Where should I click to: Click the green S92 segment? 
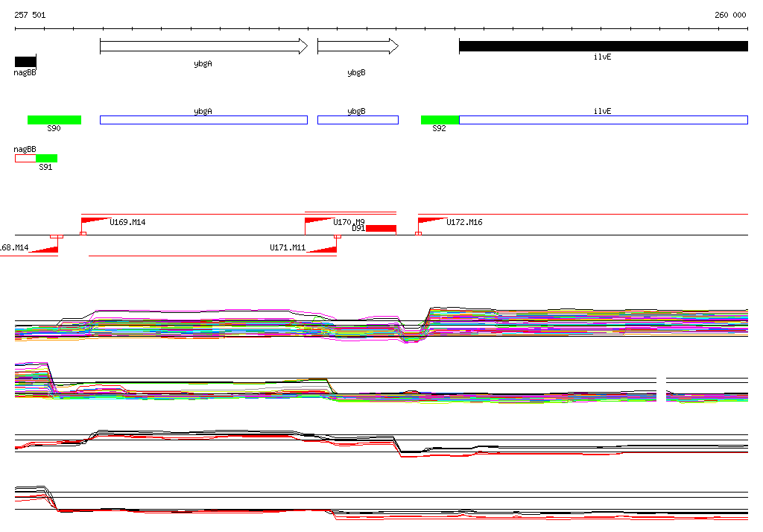pyautogui.click(x=440, y=120)
